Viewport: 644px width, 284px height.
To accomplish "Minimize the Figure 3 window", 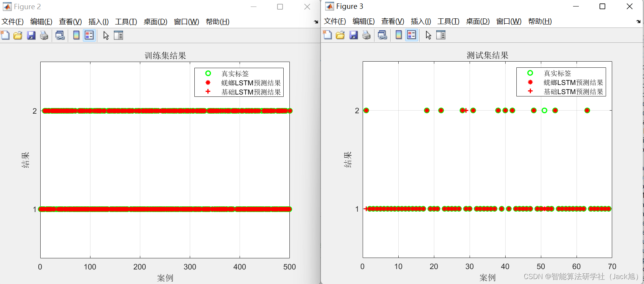I will pos(576,6).
